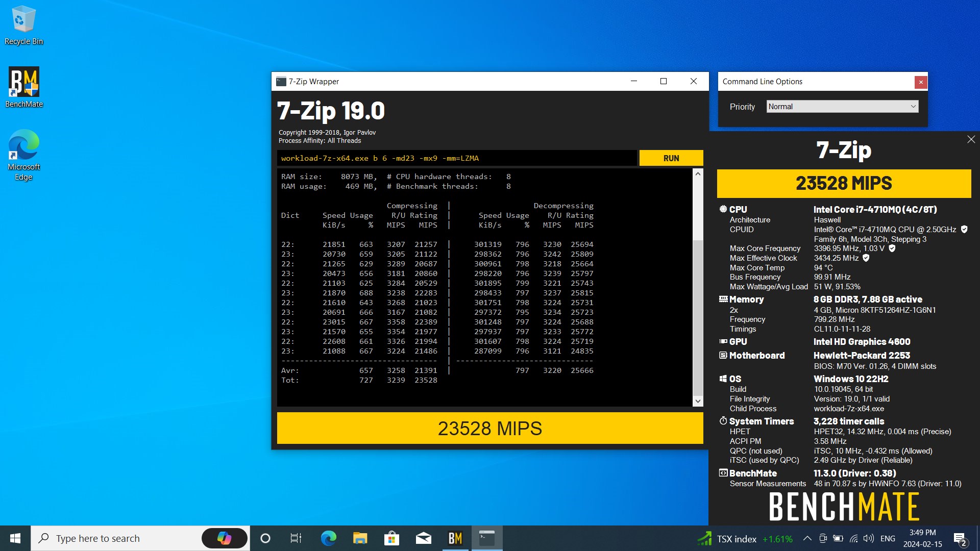The width and height of the screenshot is (980, 551).
Task: Launch BenchMate from the desktop shortcut
Action: [x=23, y=87]
